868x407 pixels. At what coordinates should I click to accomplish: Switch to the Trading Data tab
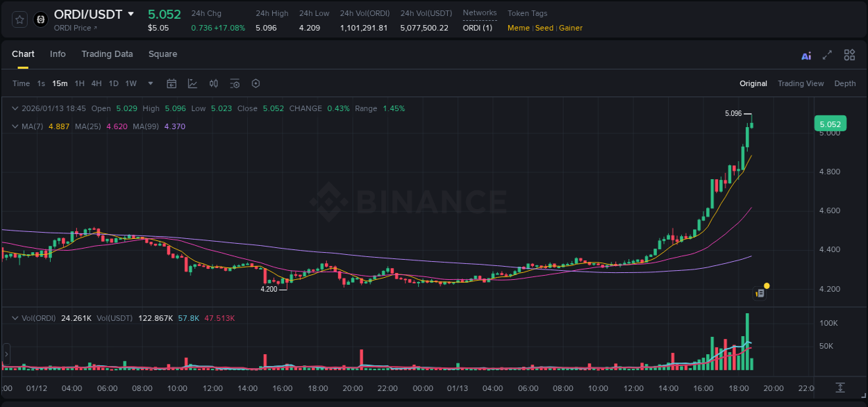(107, 53)
